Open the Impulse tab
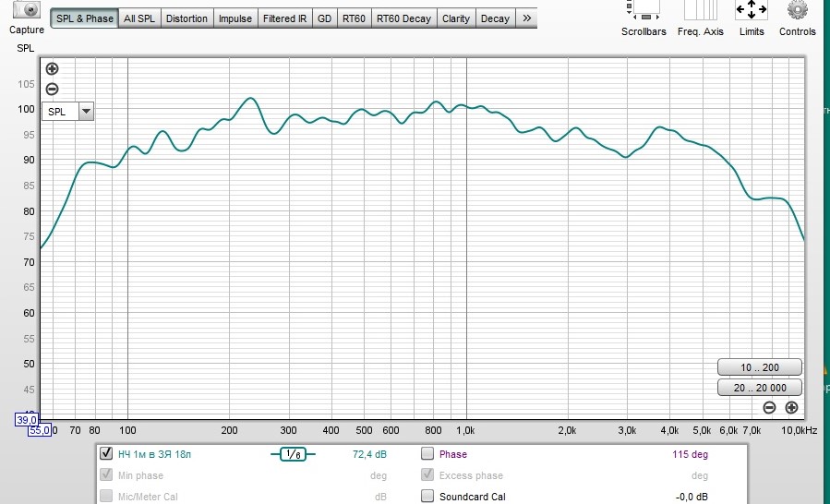The width and height of the screenshot is (830, 504). pyautogui.click(x=235, y=18)
